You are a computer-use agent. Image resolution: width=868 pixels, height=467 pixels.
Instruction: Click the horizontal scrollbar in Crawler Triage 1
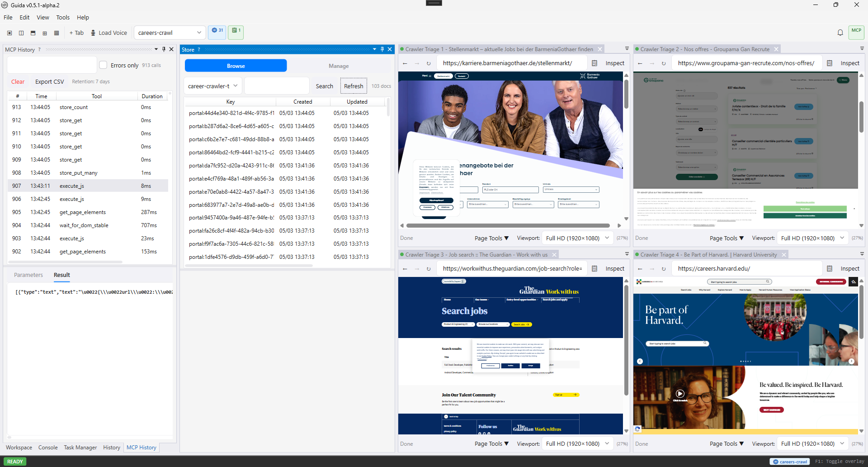[x=508, y=225]
